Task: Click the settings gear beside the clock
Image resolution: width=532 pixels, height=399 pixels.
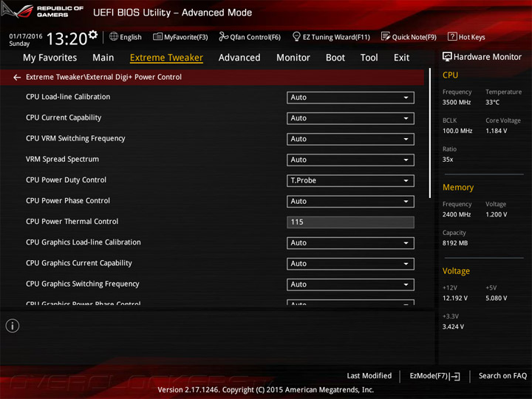Action: 93,34
